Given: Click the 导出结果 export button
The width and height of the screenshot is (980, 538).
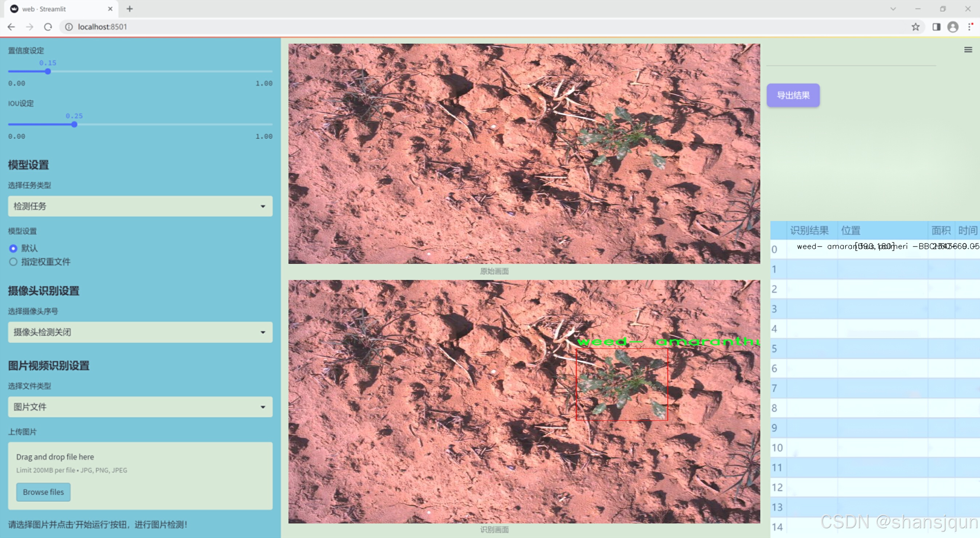Looking at the screenshot, I should click(793, 95).
